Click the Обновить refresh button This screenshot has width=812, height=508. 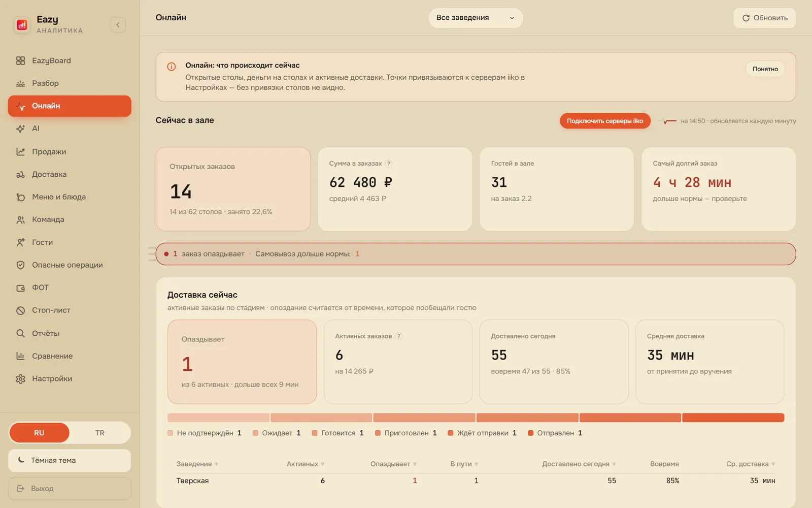pyautogui.click(x=764, y=18)
